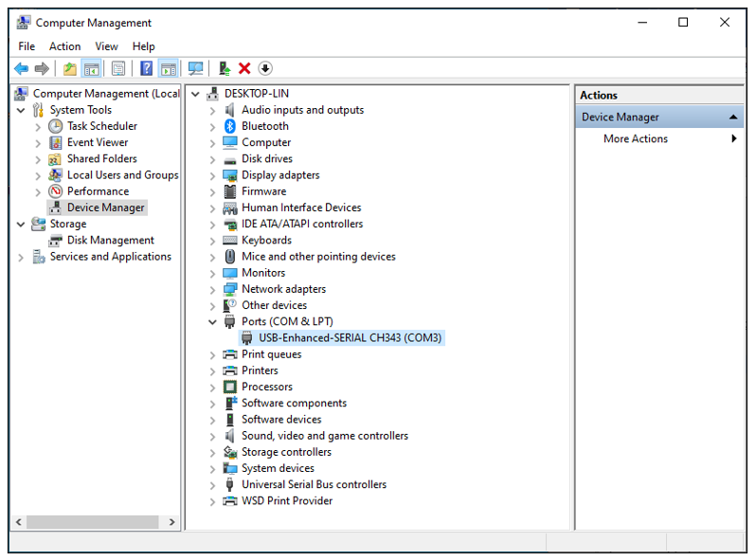Collapse the Ports (COM & LPT) node
Screen dimensions: 756x560
[212, 322]
